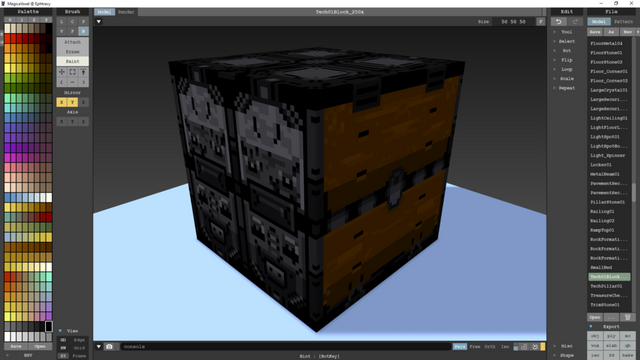This screenshot has width=640, height=360.
Task: Click the Erase brush action
Action: (72, 52)
